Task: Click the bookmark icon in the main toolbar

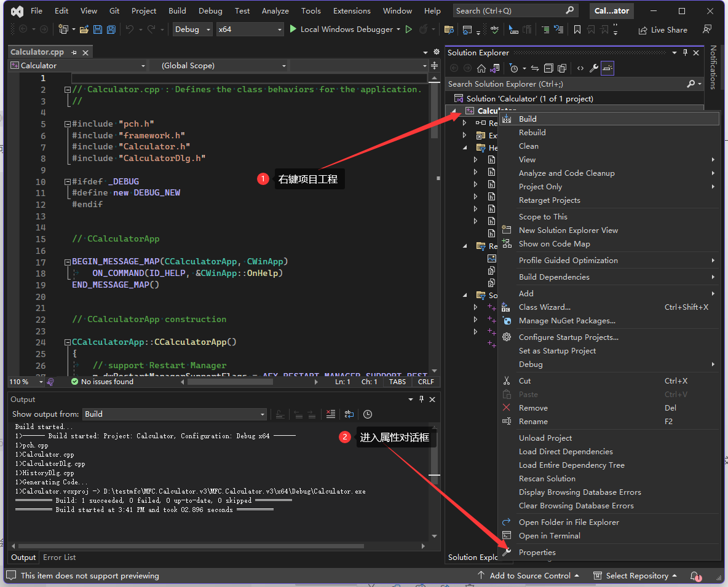Action: 577,30
